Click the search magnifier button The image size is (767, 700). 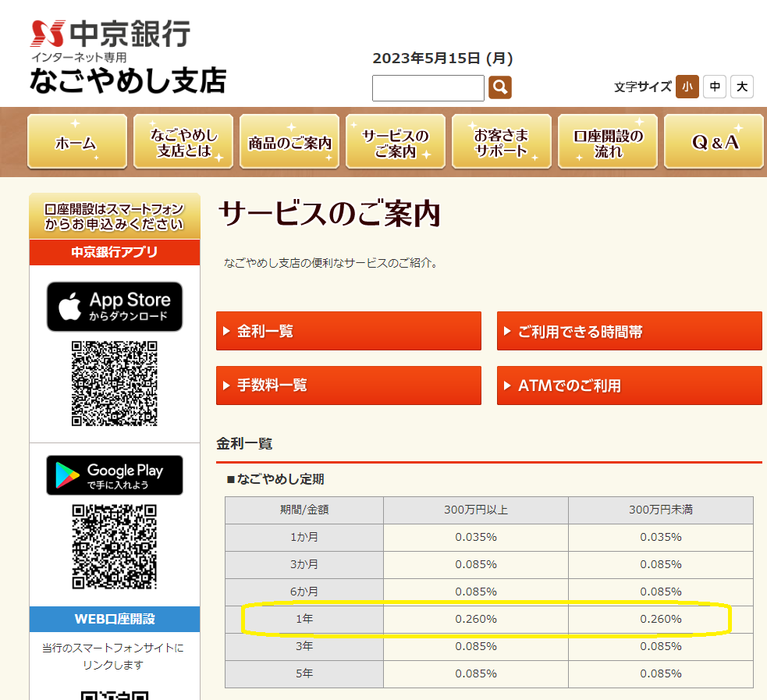coord(499,87)
